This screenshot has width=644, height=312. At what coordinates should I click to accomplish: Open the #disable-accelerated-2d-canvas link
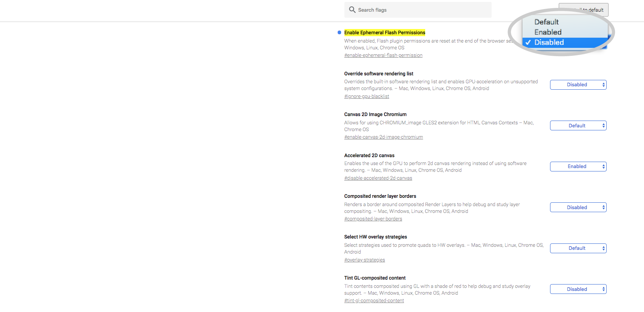point(378,178)
